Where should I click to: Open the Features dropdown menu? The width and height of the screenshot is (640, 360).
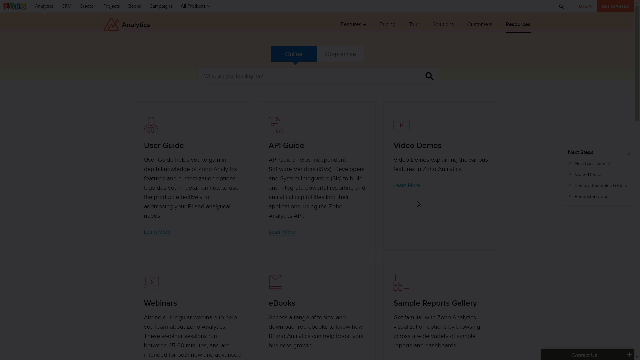[x=353, y=24]
